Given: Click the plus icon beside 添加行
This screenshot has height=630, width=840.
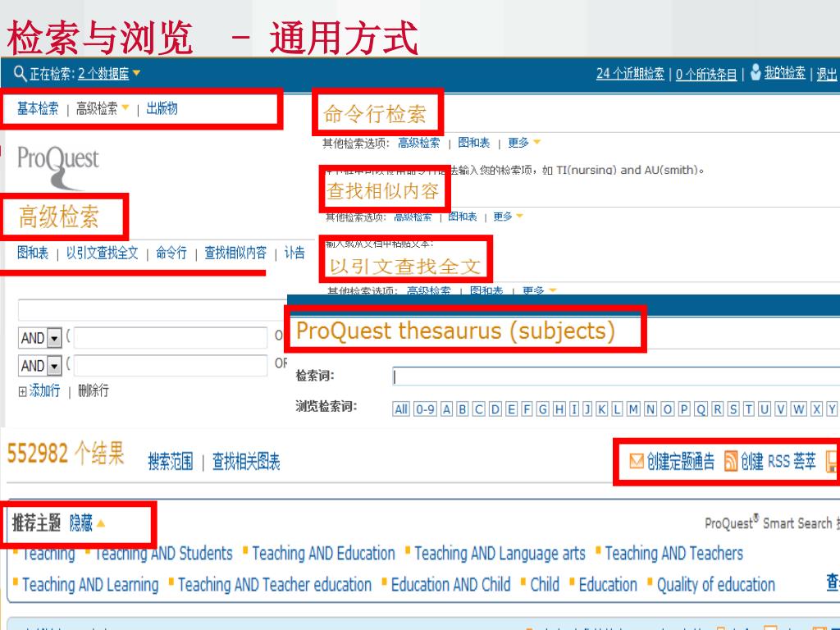Looking at the screenshot, I should 22,391.
